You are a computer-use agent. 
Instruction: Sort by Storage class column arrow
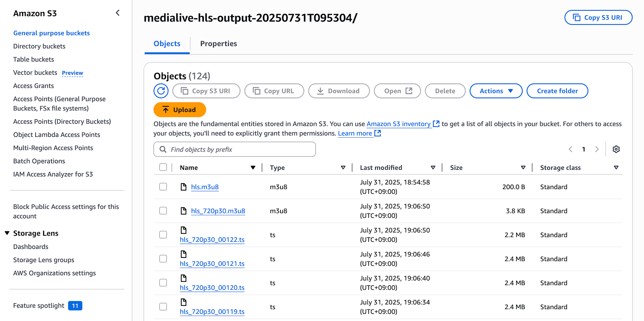point(616,167)
